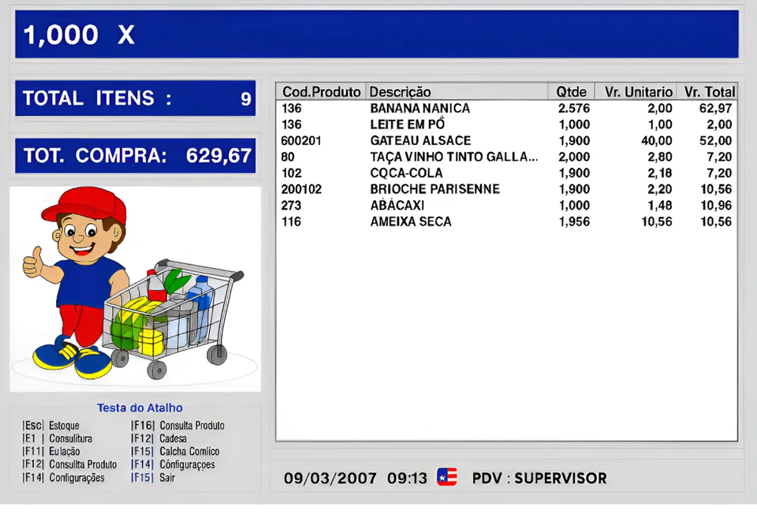Pick the TAÇA VINHO TINTO GALLA... row

click(x=506, y=157)
